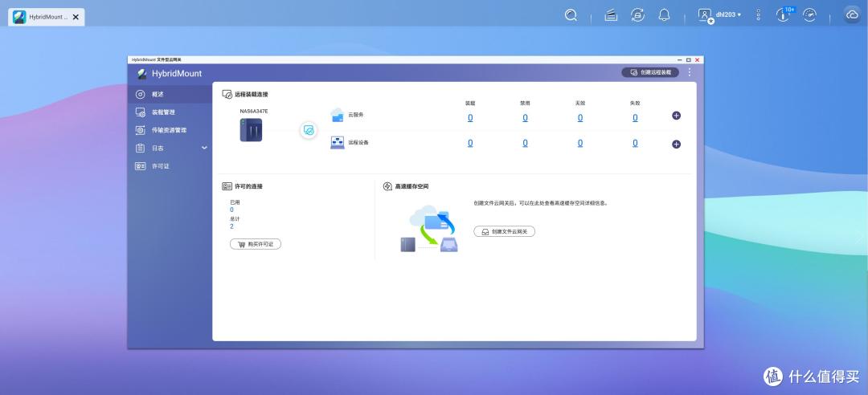Minimize the HybridMount window
Image resolution: width=868 pixels, height=395 pixels.
tap(680, 59)
